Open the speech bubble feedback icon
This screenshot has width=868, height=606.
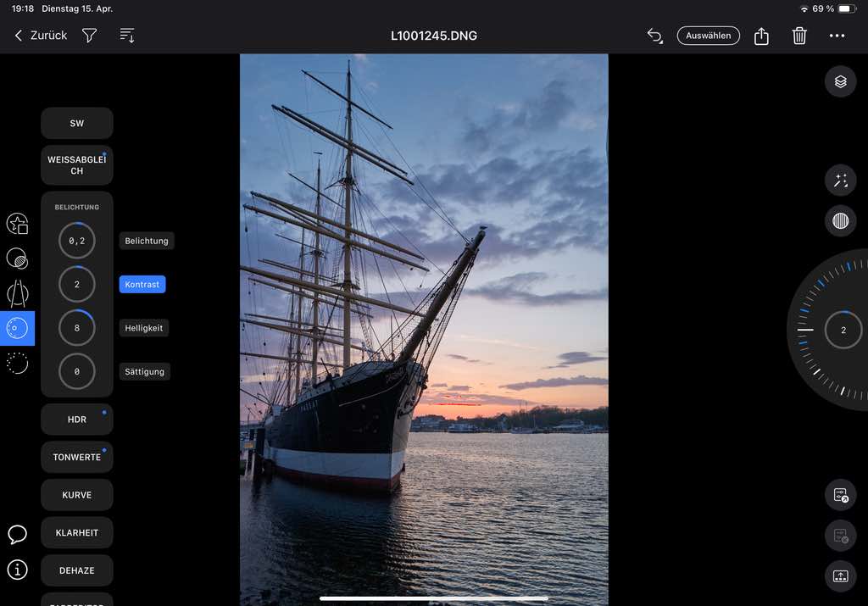click(17, 534)
